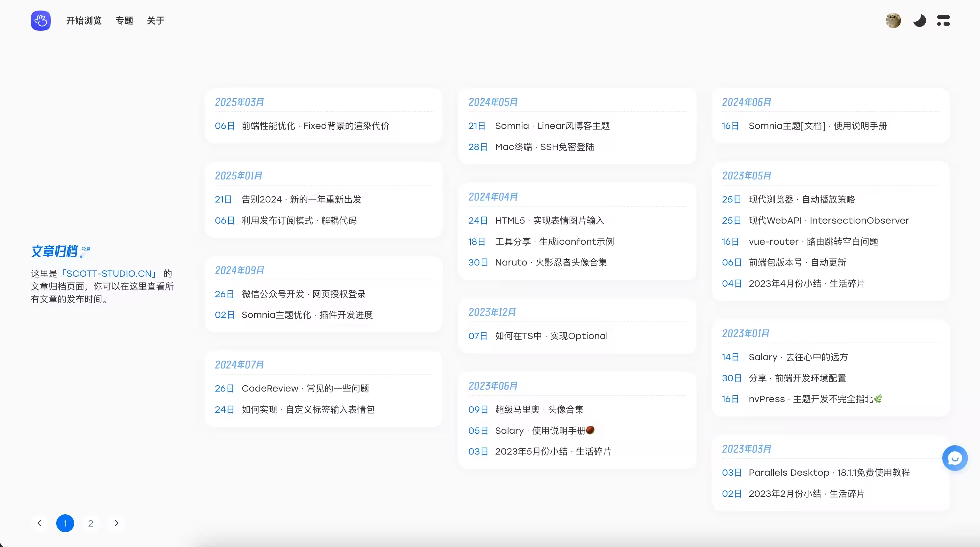This screenshot has width=980, height=547.
Task: Open the top-right menu bars icon
Action: point(943,20)
